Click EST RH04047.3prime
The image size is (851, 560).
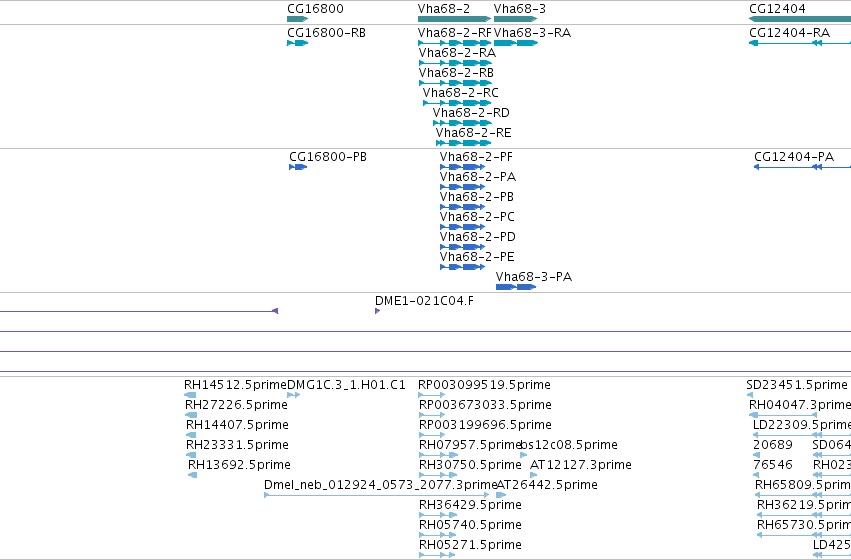[800, 405]
